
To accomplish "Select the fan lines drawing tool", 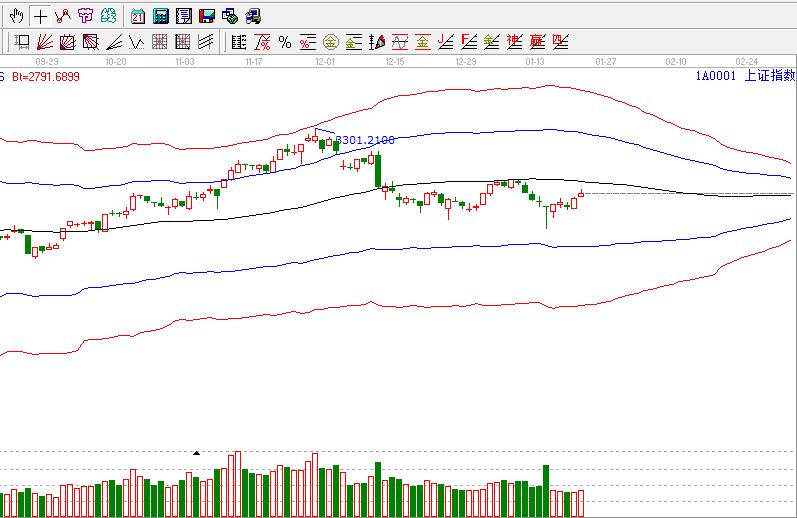I will 45,42.
